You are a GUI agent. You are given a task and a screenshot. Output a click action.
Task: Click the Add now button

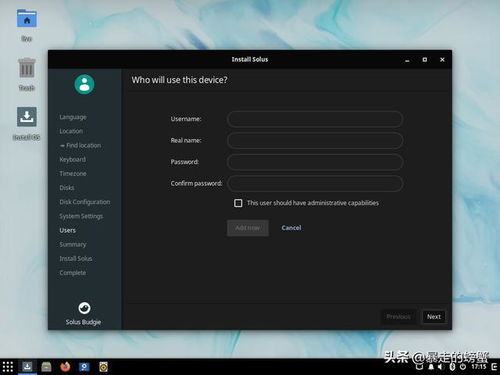[x=248, y=228]
